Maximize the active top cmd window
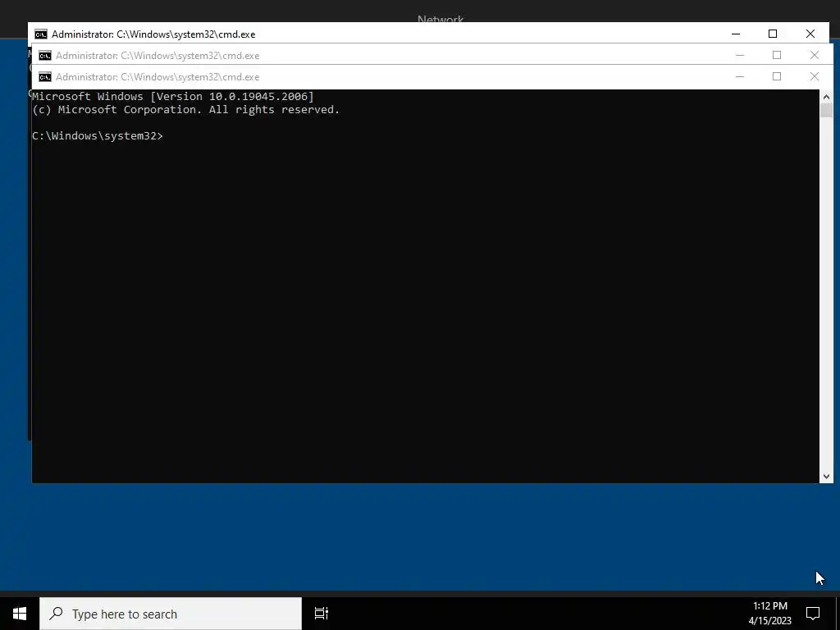Screen dimensions: 840x630 773,34
